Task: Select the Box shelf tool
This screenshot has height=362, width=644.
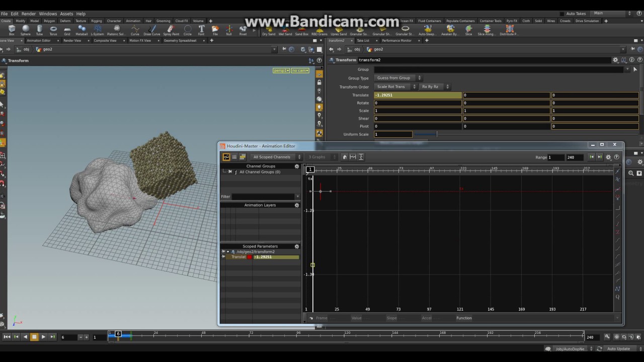Action: click(x=12, y=30)
